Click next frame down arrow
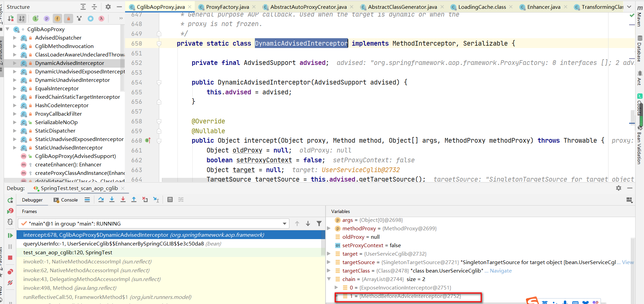This screenshot has width=644, height=304. (x=308, y=224)
